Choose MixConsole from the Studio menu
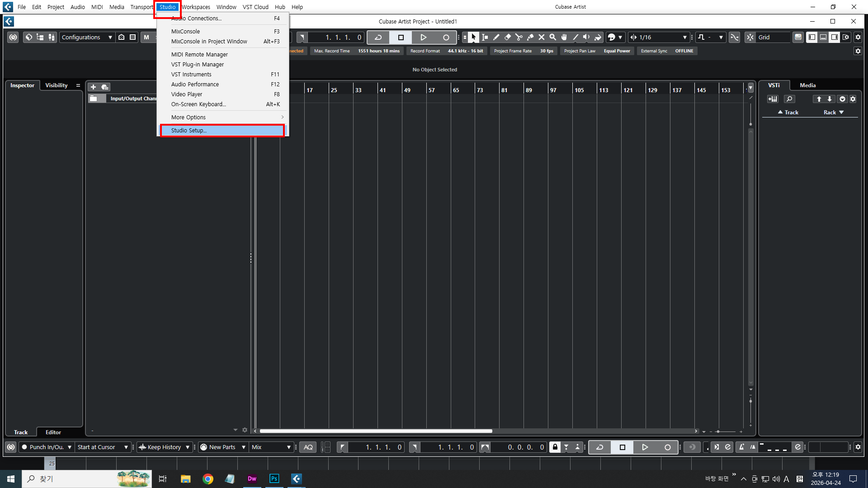This screenshot has width=868, height=488. pyautogui.click(x=223, y=31)
